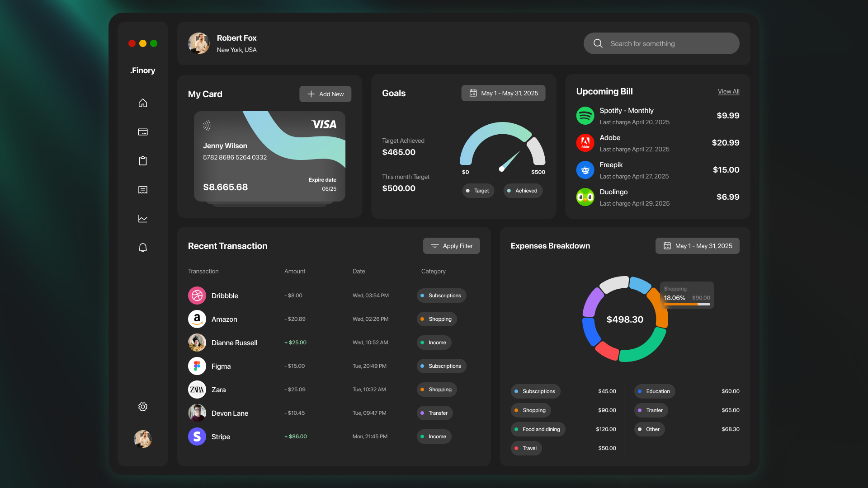Click the goals gauge needle
This screenshot has height=488, width=868.
(510, 160)
